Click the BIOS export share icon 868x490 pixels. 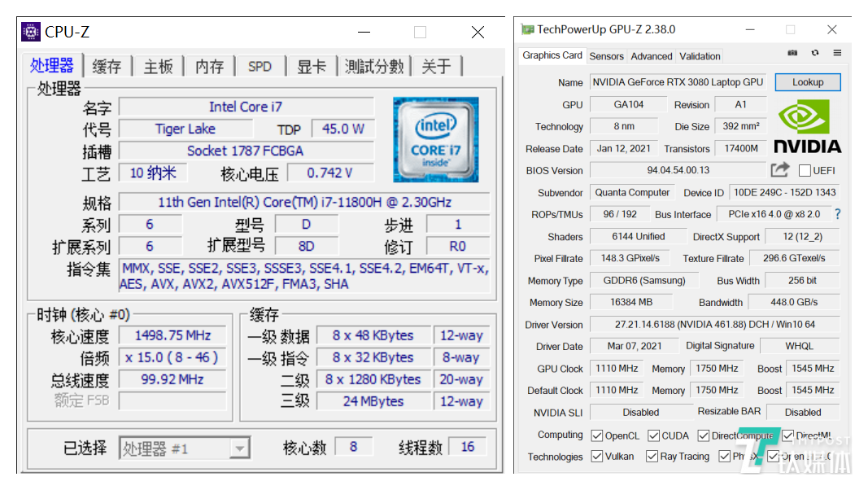pyautogui.click(x=779, y=170)
